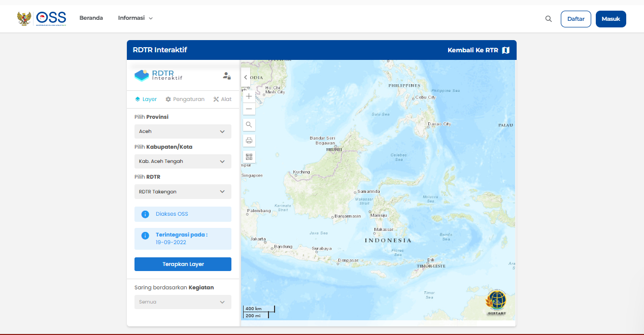Open the RDTR Takengon dropdown
This screenshot has width=644, height=335.
[183, 191]
